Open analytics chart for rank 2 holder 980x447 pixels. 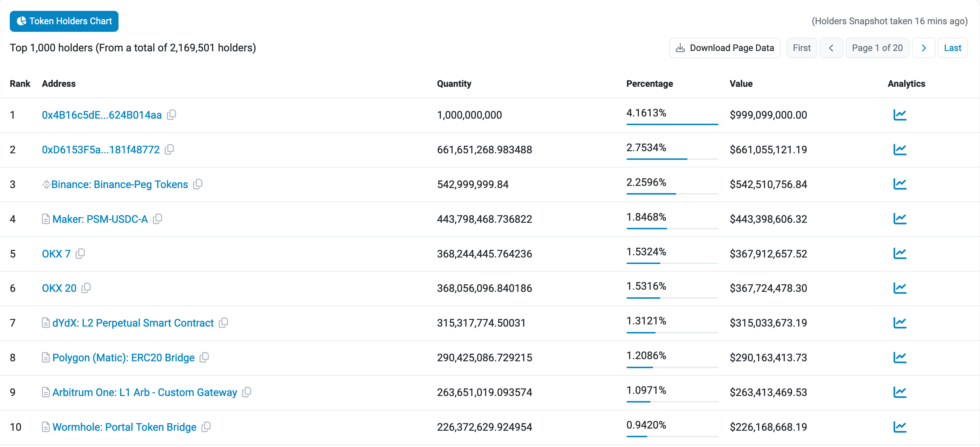900,149
